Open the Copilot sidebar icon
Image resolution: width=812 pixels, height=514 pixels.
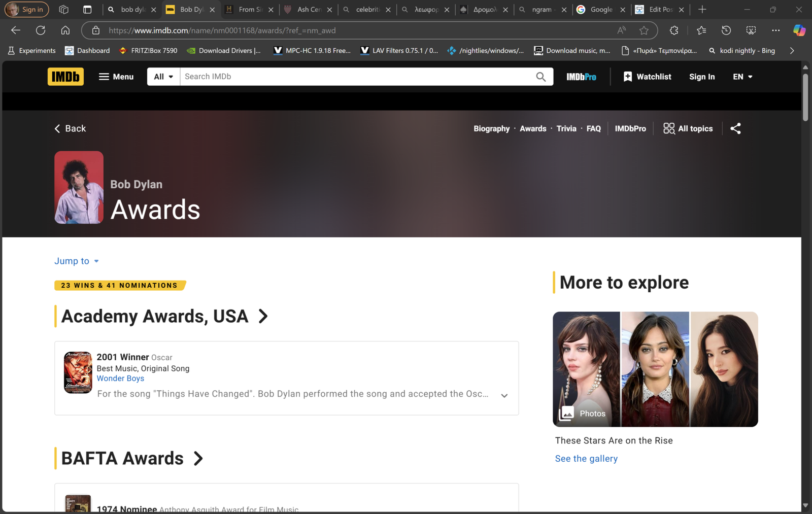click(x=799, y=30)
